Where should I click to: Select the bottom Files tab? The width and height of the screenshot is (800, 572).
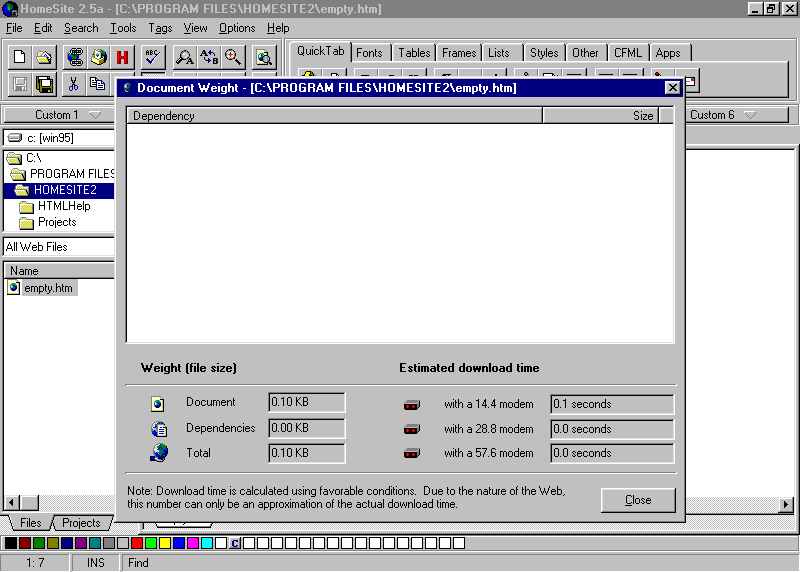pyautogui.click(x=31, y=523)
